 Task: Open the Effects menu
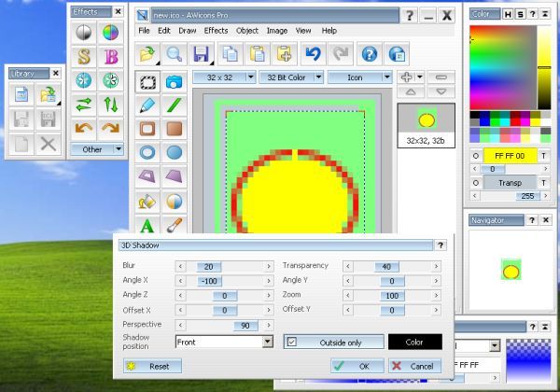[217, 31]
